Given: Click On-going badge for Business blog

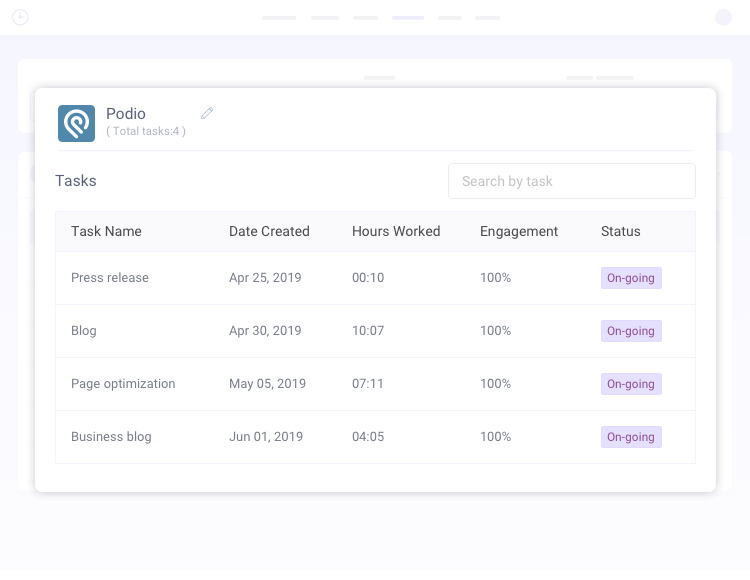Looking at the screenshot, I should [631, 437].
